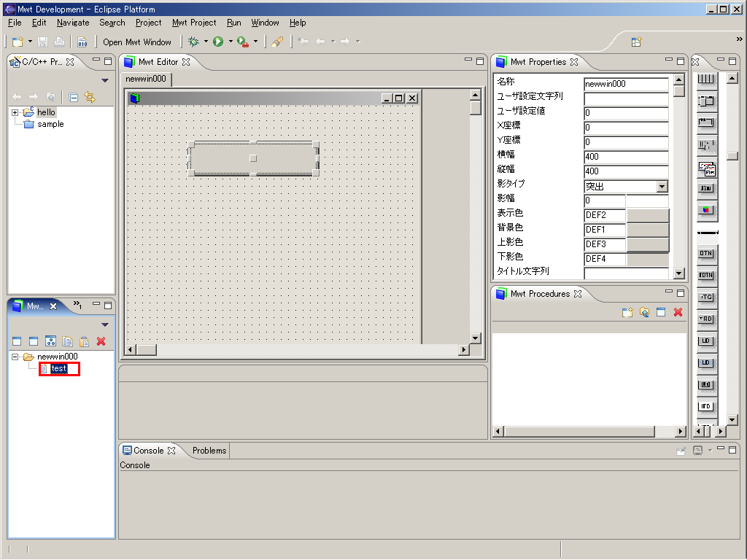
Task: Close the Mwt Properties view tab
Action: tap(574, 62)
